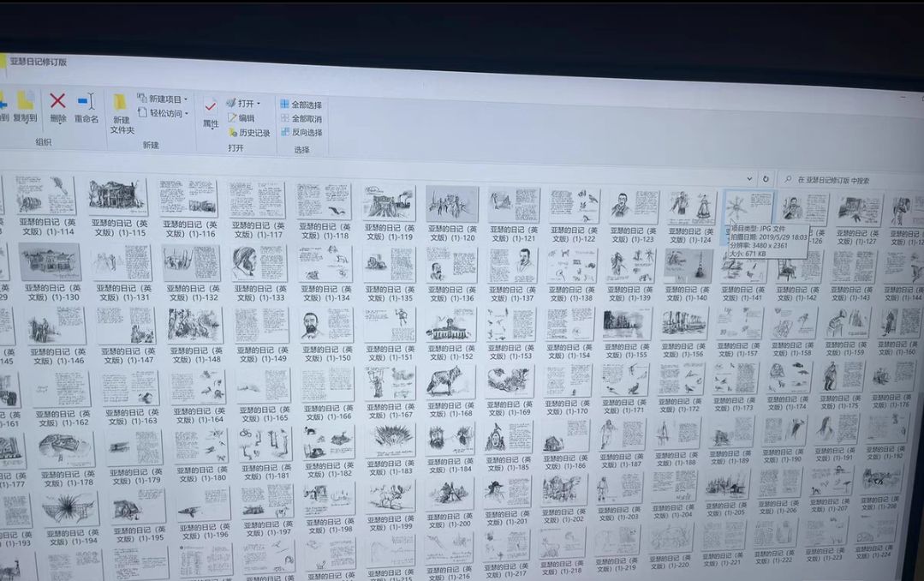Open the address bar history dropdown chevron
Image resolution: width=924 pixels, height=581 pixels.
pos(749,179)
